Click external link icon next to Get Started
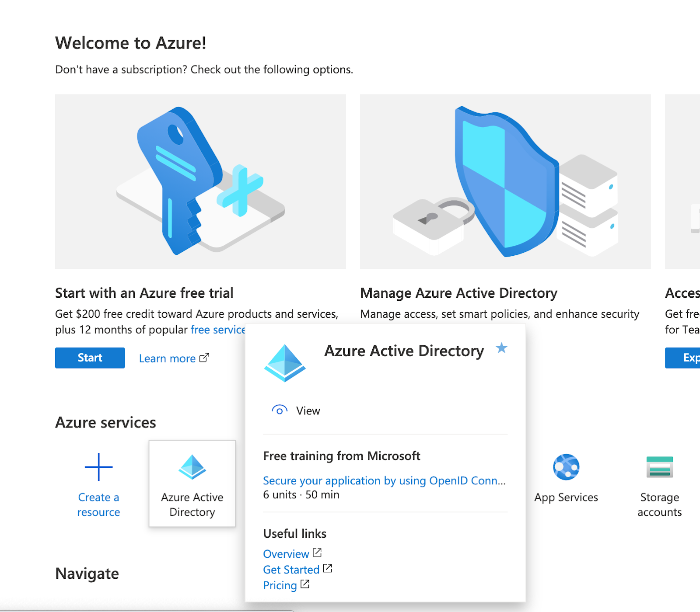 tap(328, 569)
